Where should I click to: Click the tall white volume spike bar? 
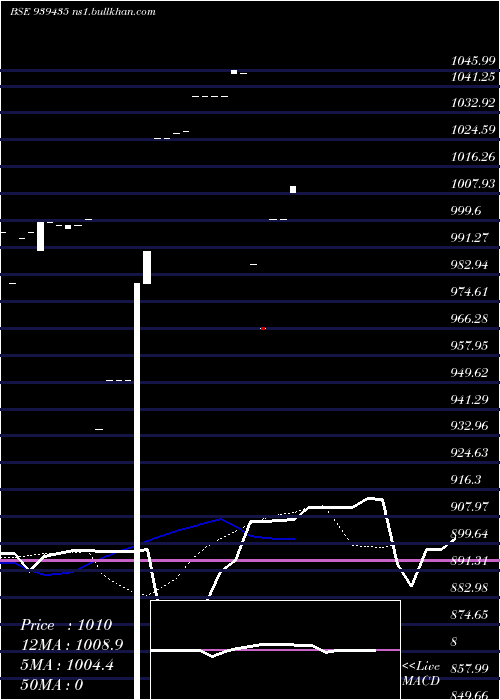click(x=137, y=491)
